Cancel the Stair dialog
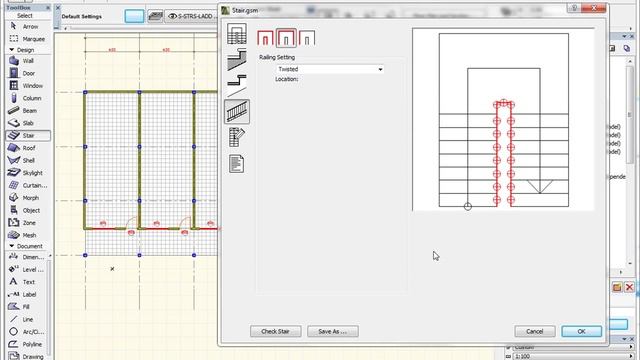The width and height of the screenshot is (640, 360). pyautogui.click(x=535, y=331)
